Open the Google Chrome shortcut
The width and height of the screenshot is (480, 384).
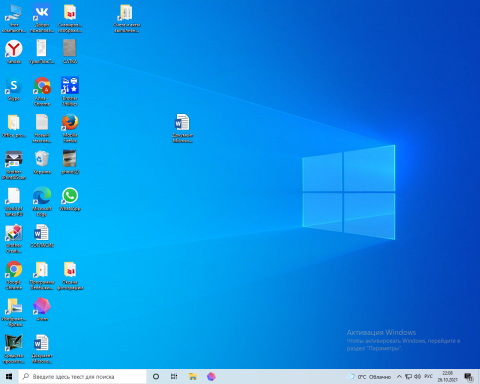coord(14,275)
